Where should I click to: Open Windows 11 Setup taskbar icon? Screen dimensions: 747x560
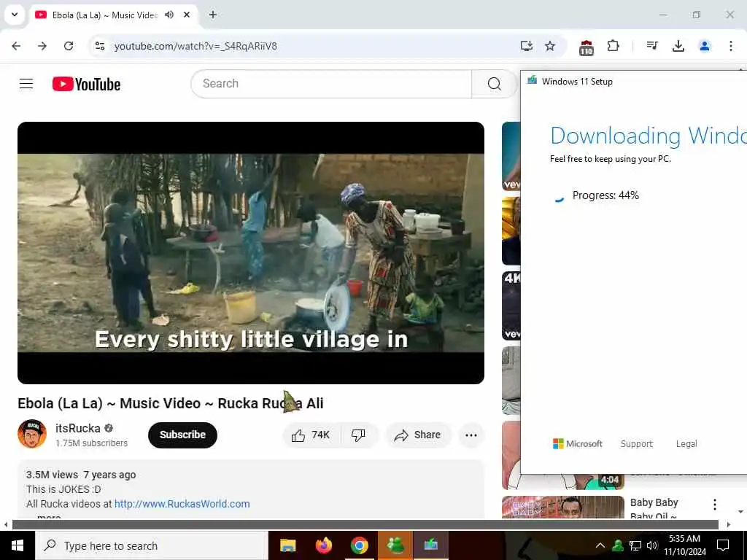click(430, 545)
